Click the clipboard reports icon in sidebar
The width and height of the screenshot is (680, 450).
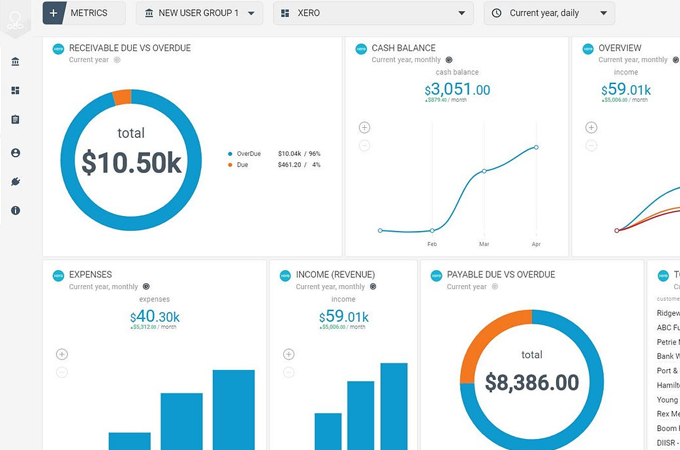[15, 120]
